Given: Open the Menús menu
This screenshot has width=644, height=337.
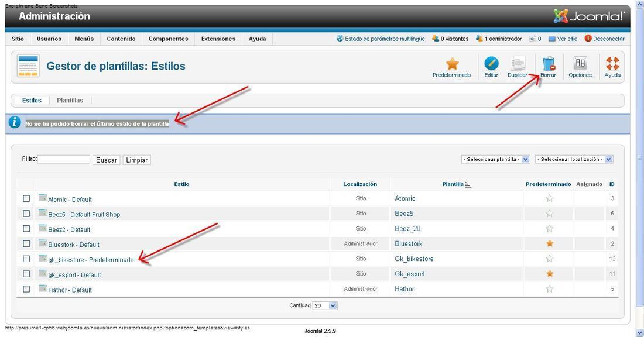Looking at the screenshot, I should click(x=84, y=39).
